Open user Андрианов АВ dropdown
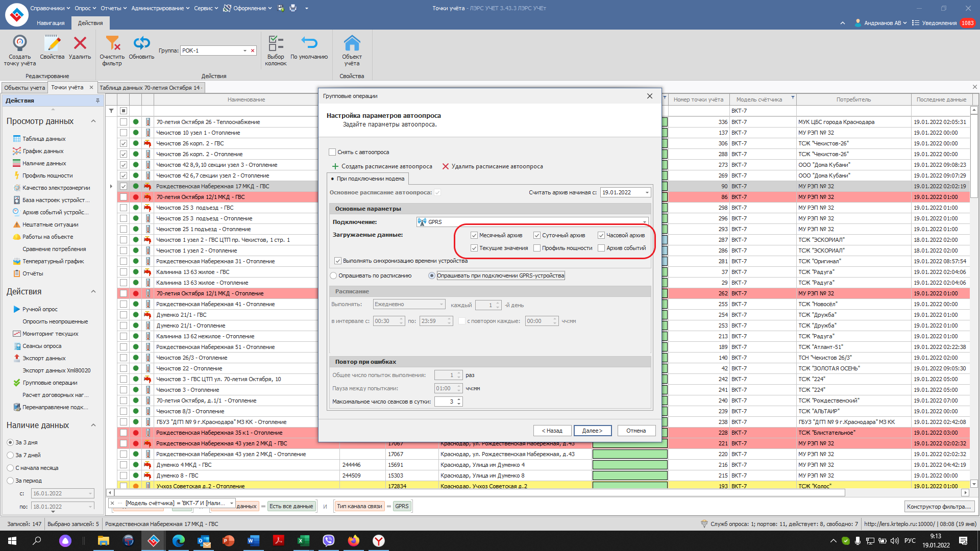 point(881,23)
